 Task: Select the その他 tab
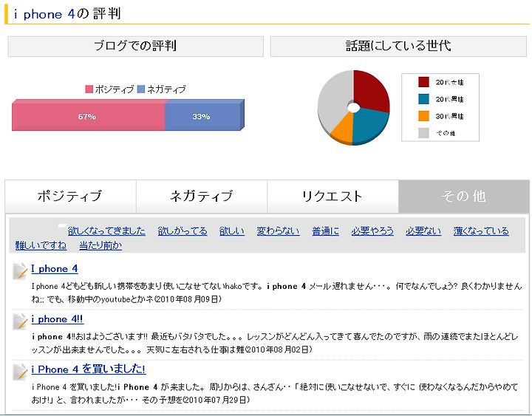pos(464,197)
